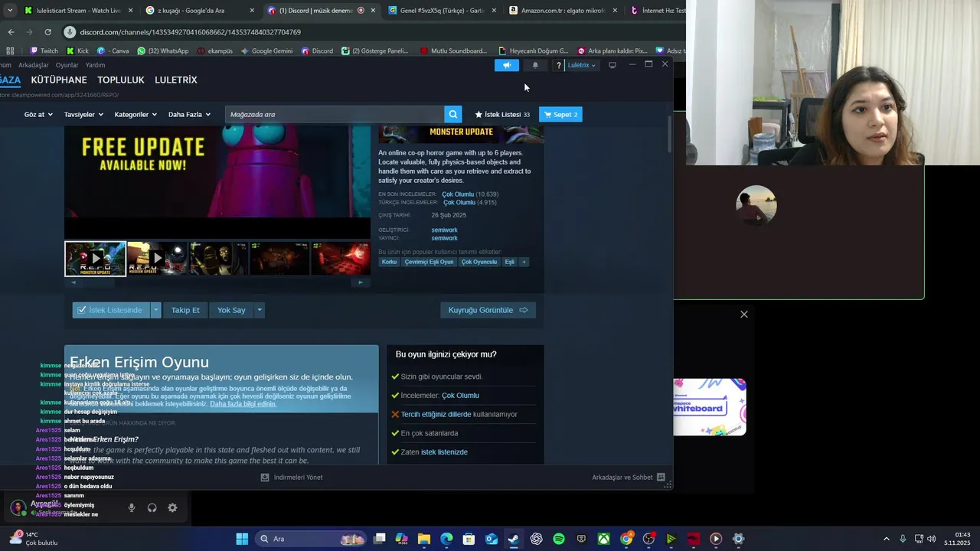980x551 pixels.
Task: Open the Windows Start menu
Action: coord(242,539)
